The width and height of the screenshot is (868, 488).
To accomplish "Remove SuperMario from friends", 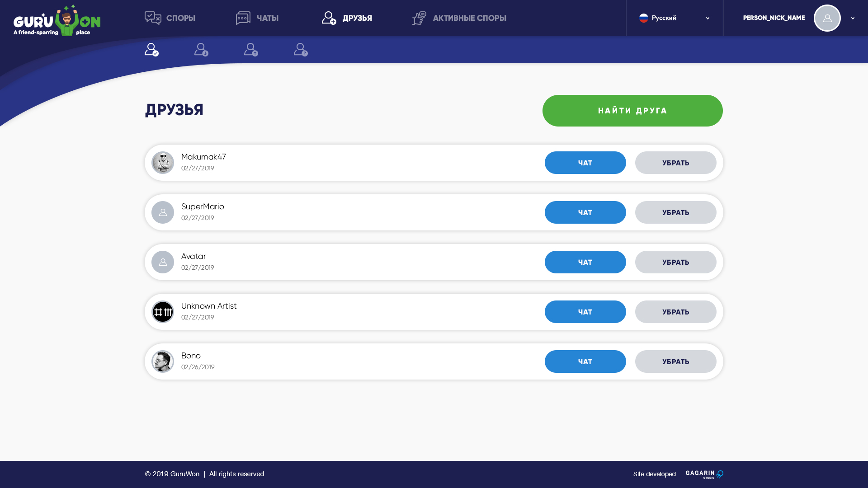I will (x=675, y=212).
